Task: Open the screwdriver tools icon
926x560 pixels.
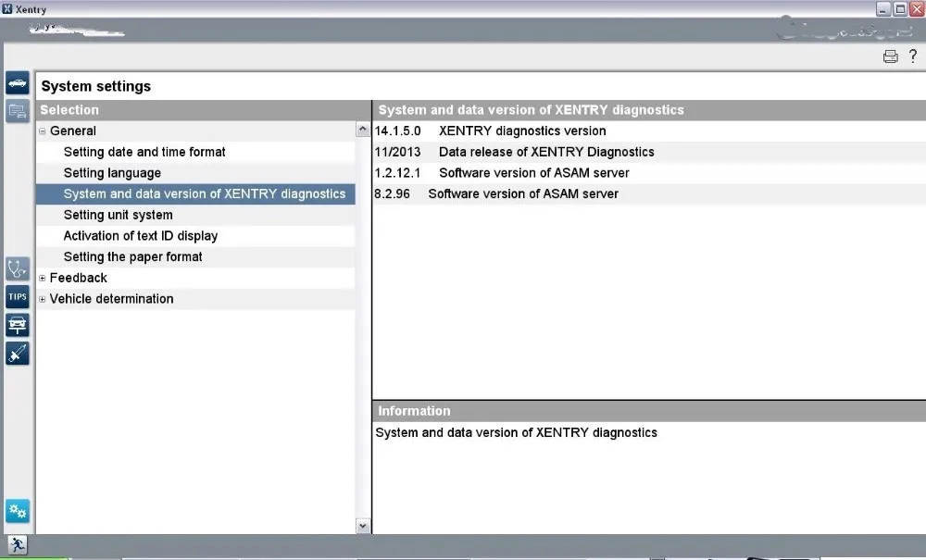Action: point(17,354)
